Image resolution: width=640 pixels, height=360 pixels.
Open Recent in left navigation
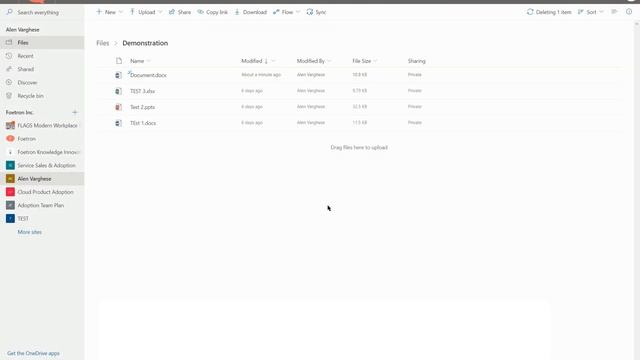point(42,56)
